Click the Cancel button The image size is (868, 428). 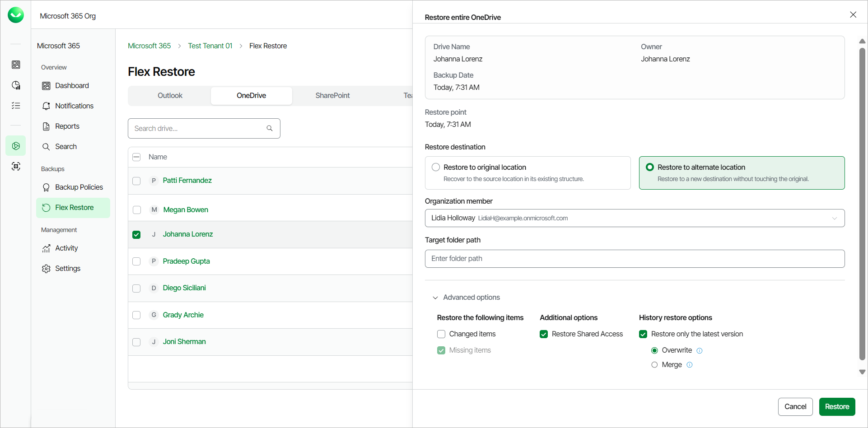795,407
